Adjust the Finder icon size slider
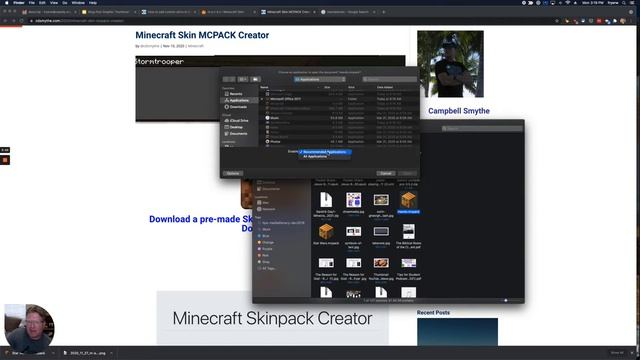Screen dimensions: 640x360 pyautogui.click(x=506, y=300)
